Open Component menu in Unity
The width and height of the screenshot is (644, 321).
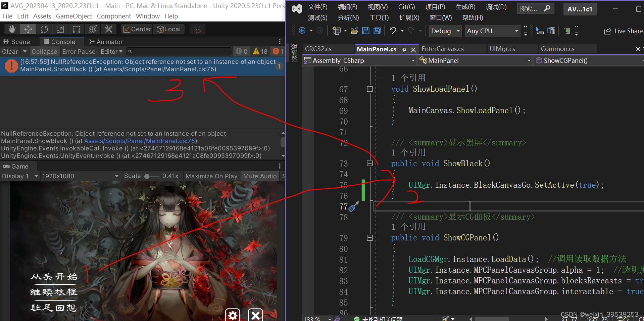pos(114,16)
